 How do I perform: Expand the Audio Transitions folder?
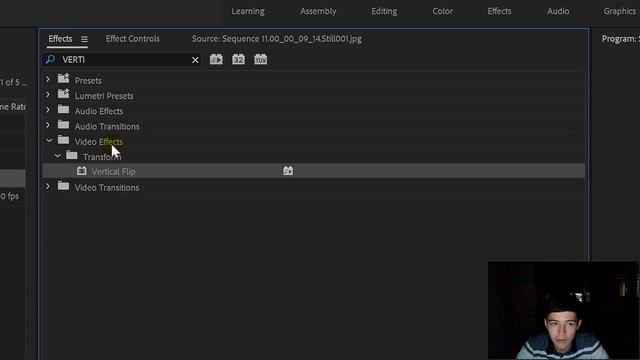[48, 125]
